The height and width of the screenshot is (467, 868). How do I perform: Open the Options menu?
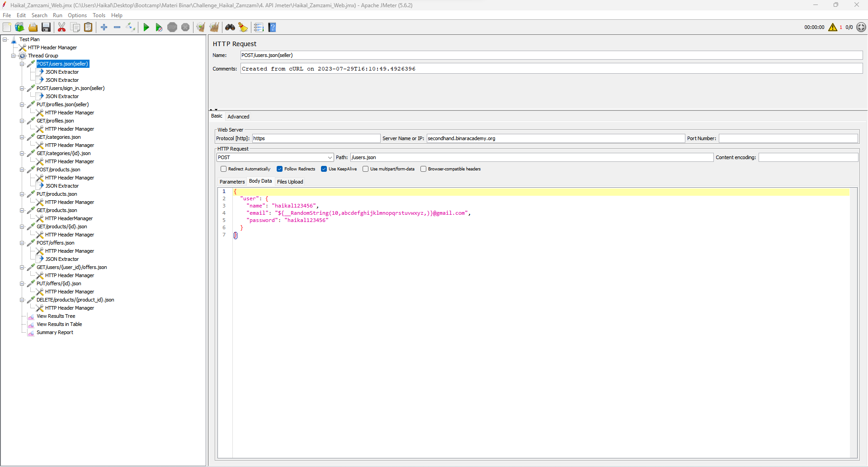77,15
